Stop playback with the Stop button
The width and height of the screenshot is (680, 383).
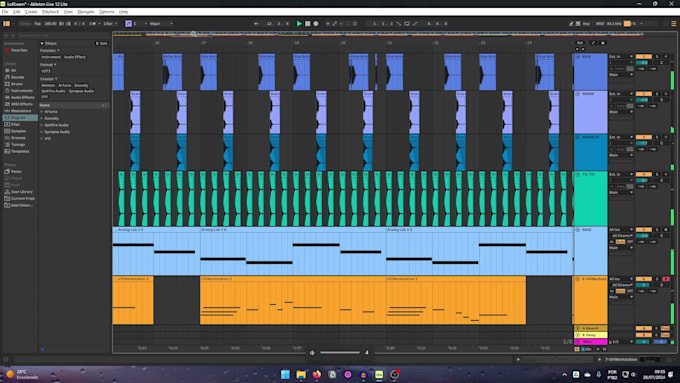click(307, 23)
